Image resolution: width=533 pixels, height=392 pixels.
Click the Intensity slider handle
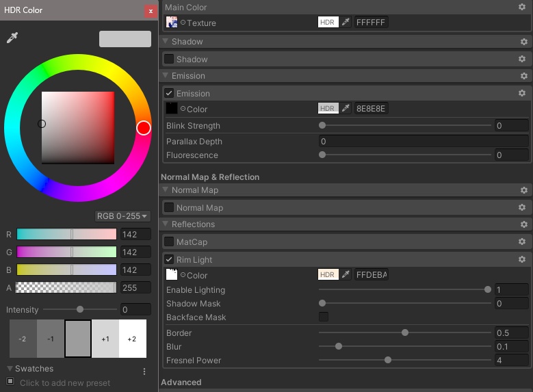click(x=80, y=309)
